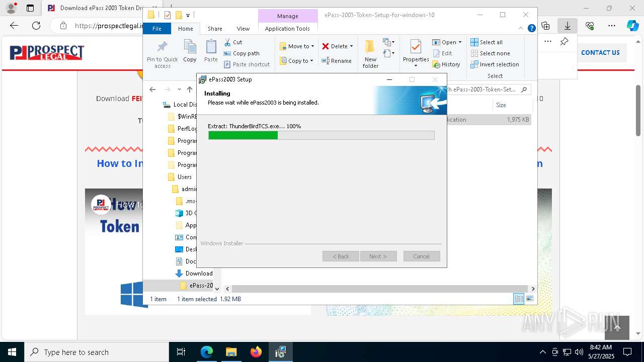644x362 pixels.
Task: Click Edit in the ribbon
Action: 442,53
